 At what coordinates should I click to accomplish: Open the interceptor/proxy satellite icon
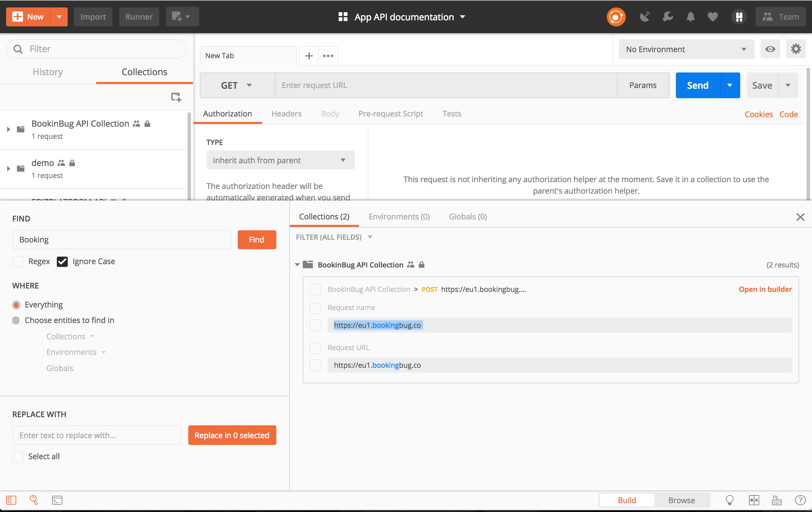645,17
